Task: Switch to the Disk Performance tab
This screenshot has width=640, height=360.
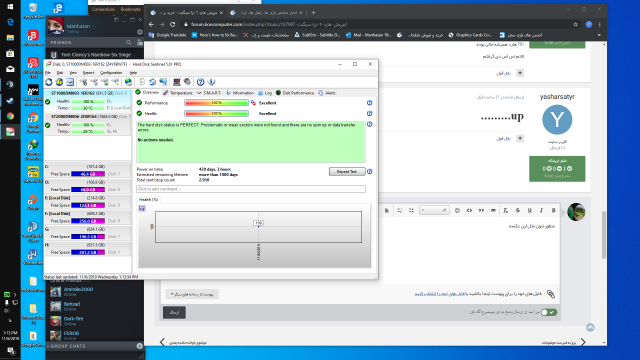Action: 295,93
